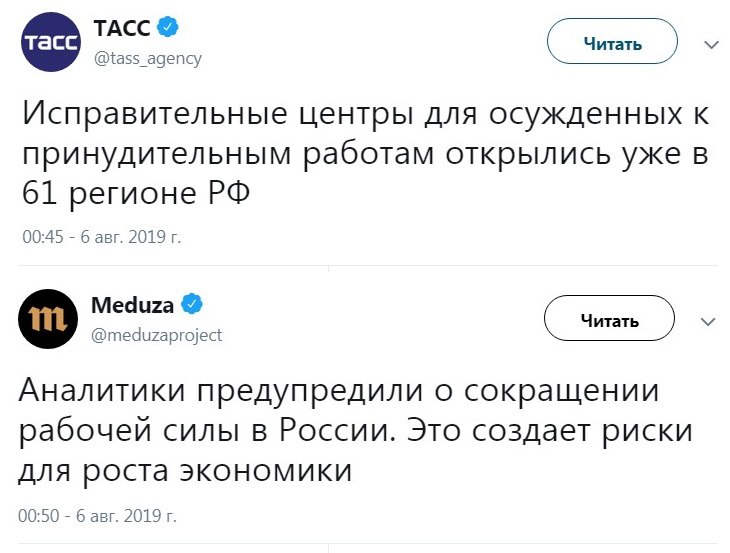Click the phrase рабочей силы в России
This screenshot has height=553, width=730.
coord(203,432)
